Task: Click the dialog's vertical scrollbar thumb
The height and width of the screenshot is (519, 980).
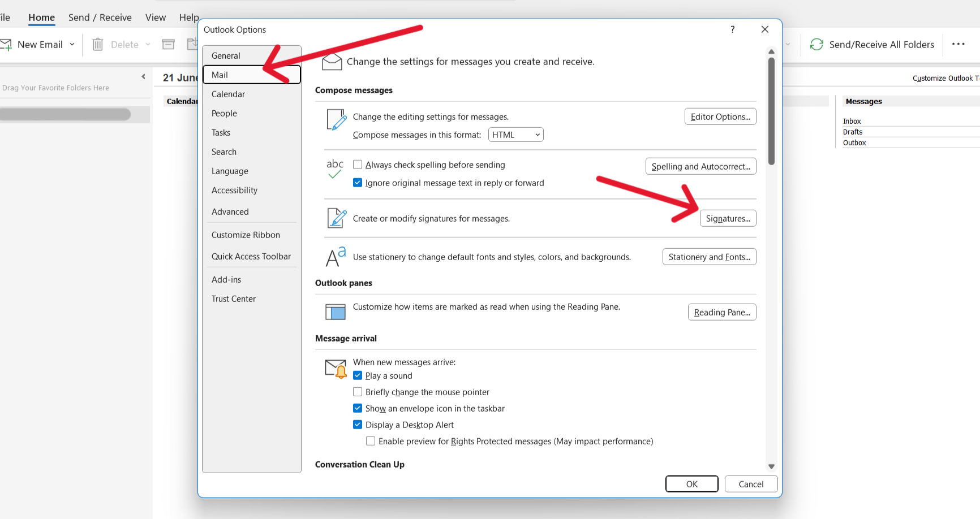Action: tap(771, 111)
